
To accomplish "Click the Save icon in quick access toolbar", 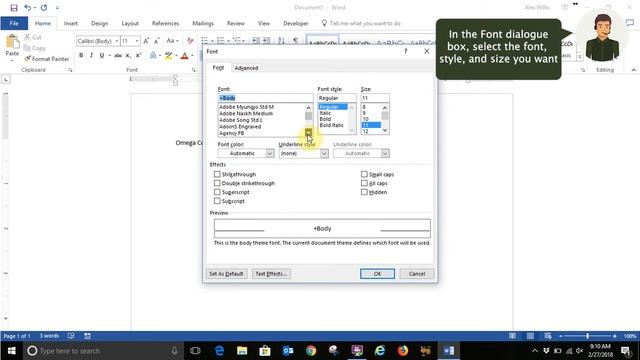I will pyautogui.click(x=14, y=8).
